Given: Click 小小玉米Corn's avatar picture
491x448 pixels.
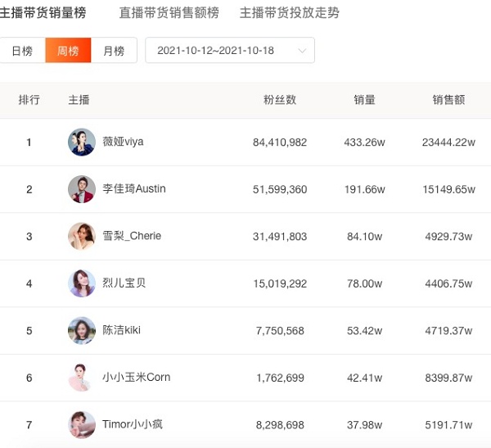Looking at the screenshot, I should click(82, 378).
